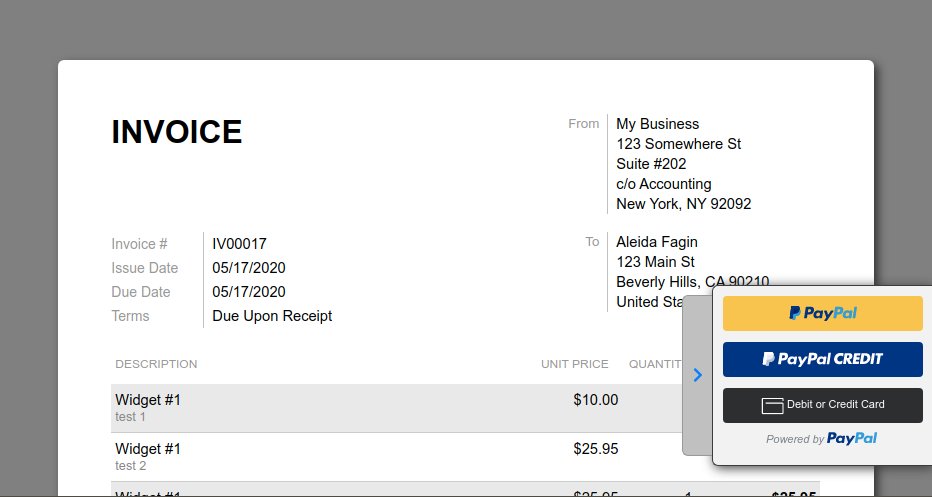Click the My Business sender name
Image resolution: width=932 pixels, height=497 pixels.
657,124
